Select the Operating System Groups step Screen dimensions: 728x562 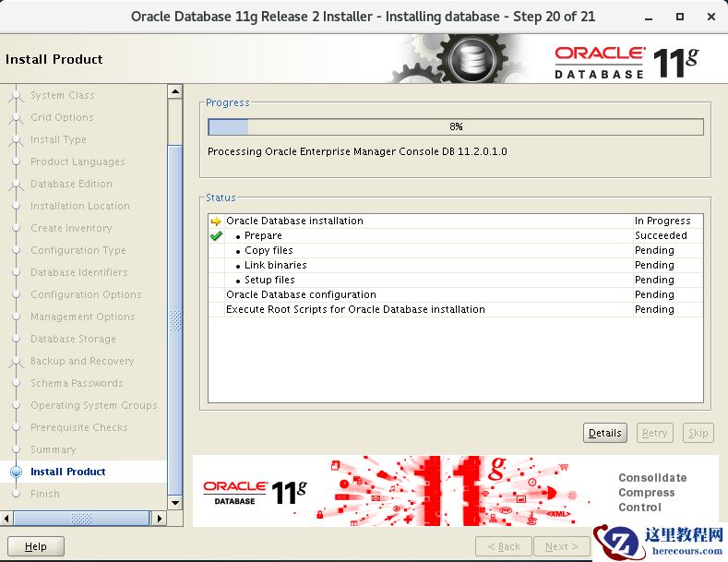(x=94, y=405)
